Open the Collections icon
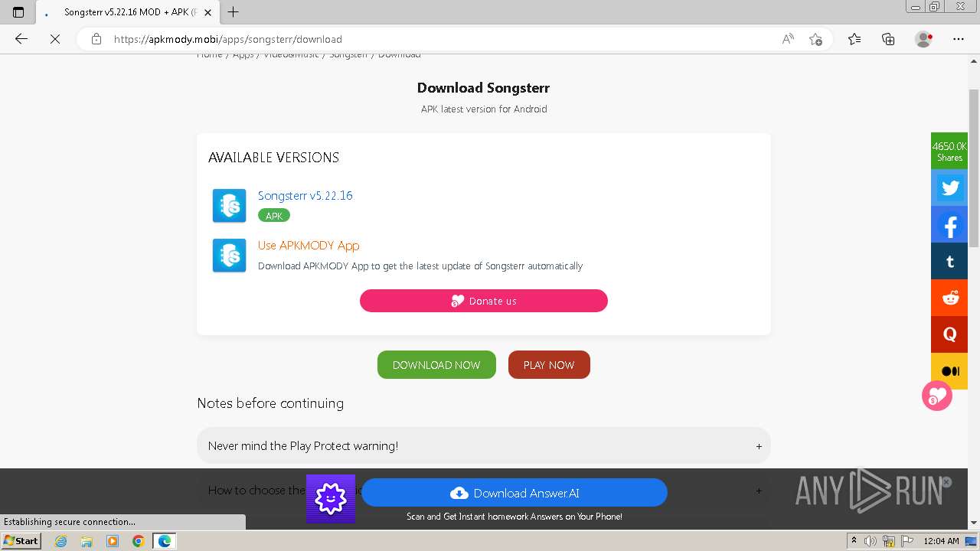 pyautogui.click(x=888, y=39)
